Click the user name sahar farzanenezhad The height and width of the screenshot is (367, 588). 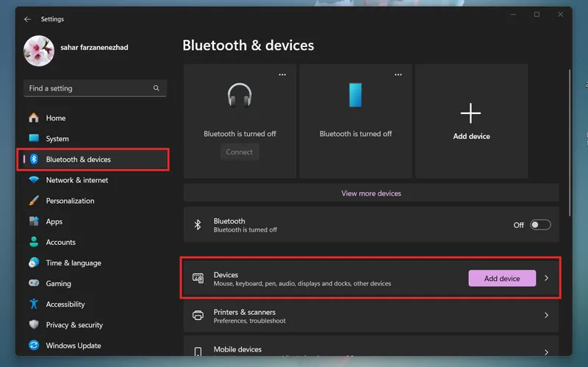click(x=94, y=47)
